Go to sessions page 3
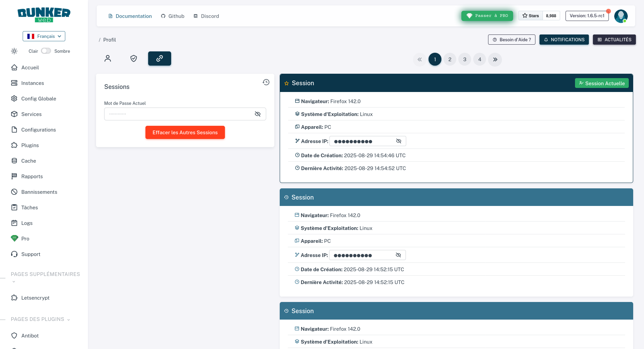This screenshot has width=644, height=349. click(465, 60)
